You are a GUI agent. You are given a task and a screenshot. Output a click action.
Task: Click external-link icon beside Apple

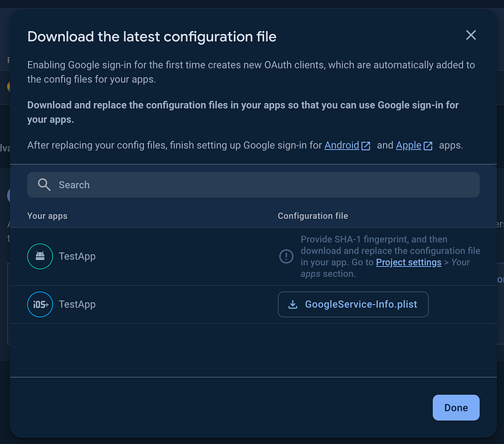coord(428,146)
